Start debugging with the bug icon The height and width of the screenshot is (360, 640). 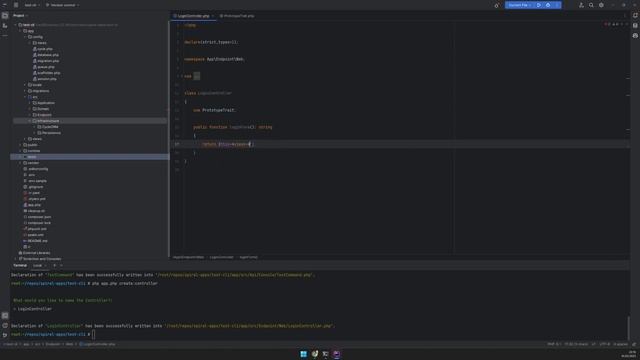pyautogui.click(x=548, y=5)
